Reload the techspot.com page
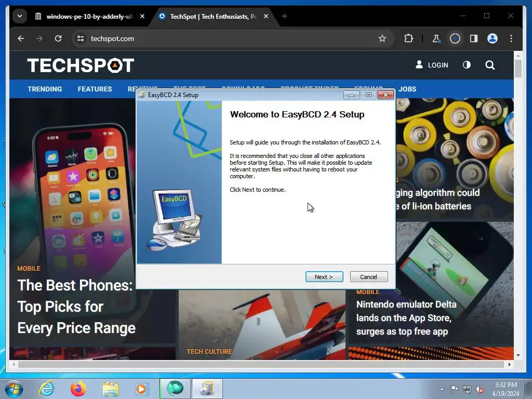Viewport: 532px width, 399px height. tap(58, 38)
